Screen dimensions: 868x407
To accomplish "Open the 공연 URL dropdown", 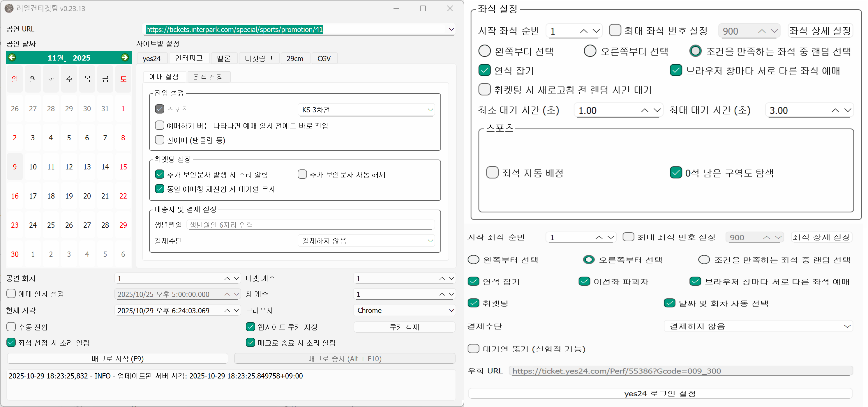I will (451, 29).
